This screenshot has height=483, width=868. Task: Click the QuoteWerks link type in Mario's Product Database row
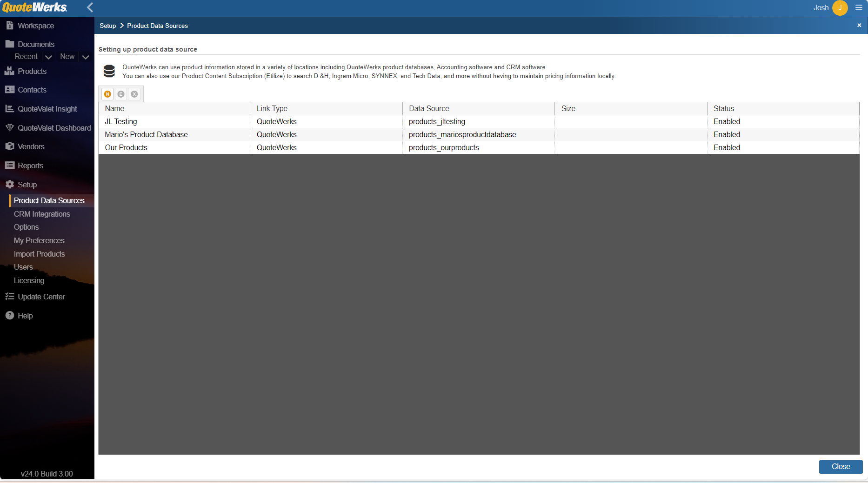276,134
